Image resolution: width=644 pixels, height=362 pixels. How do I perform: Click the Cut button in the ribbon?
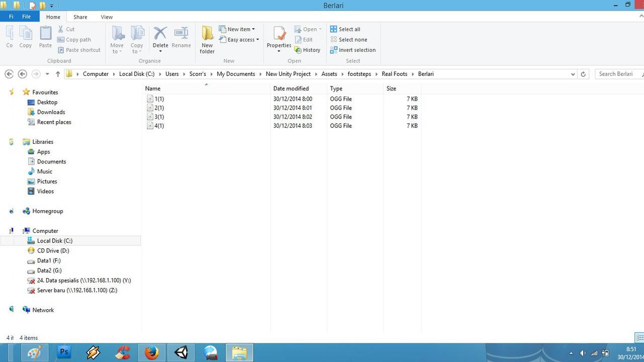click(x=66, y=29)
